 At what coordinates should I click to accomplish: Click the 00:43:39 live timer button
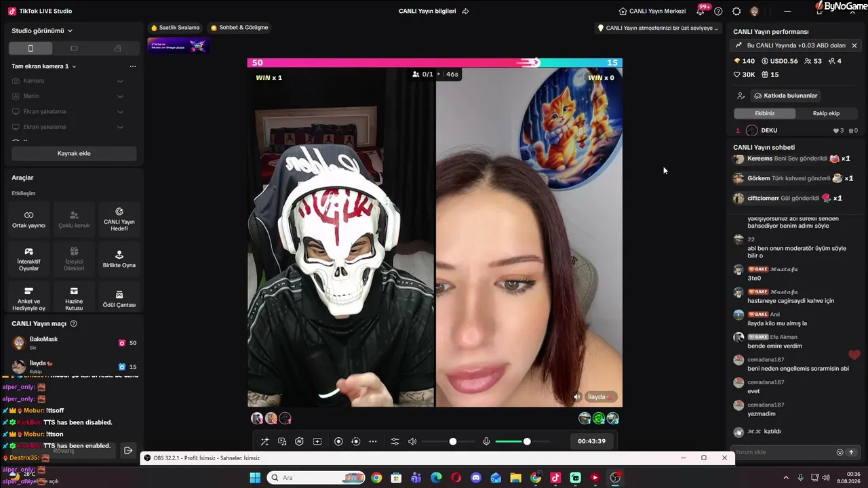pos(591,441)
